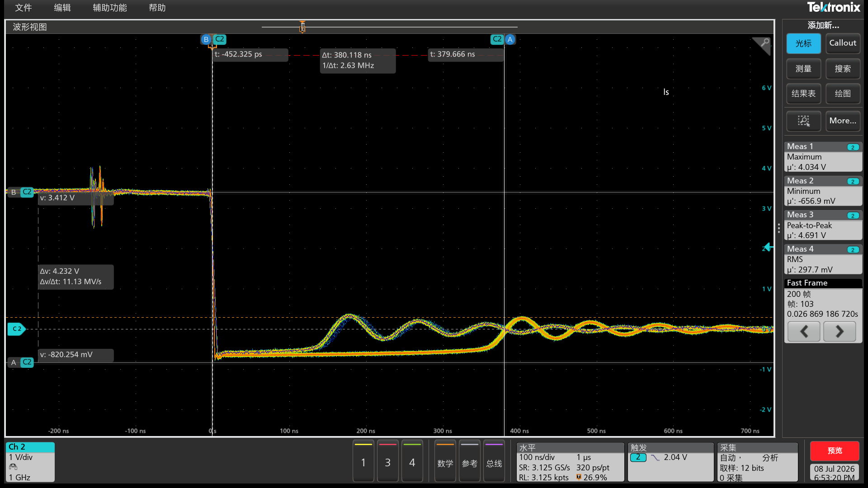The height and width of the screenshot is (488, 868).
Task: Turn on channel 4
Action: 412,462
